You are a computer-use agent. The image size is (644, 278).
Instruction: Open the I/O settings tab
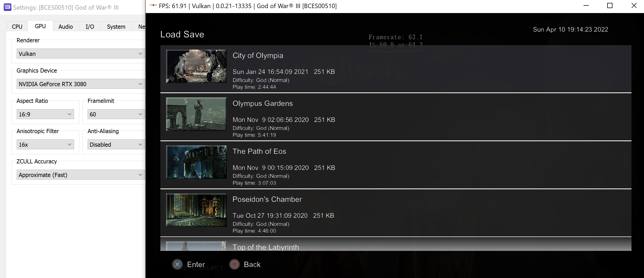tap(90, 26)
